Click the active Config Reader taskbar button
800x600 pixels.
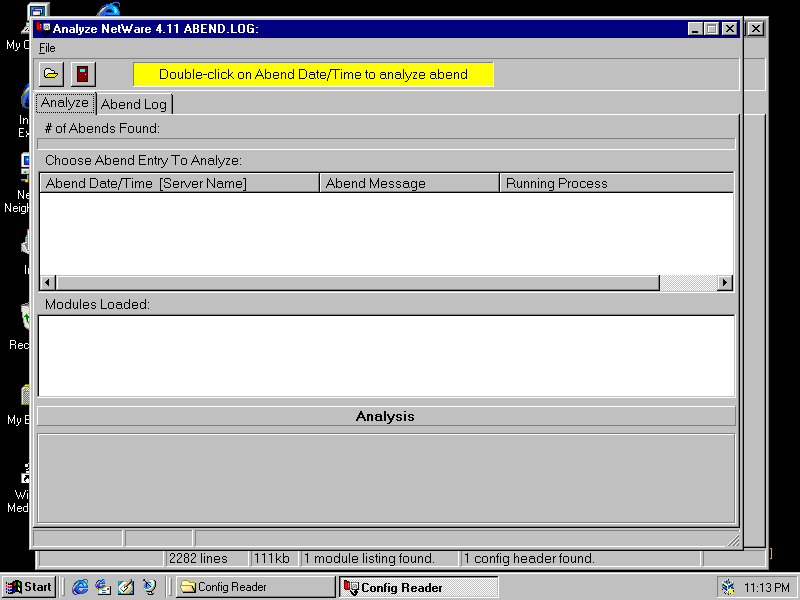tap(419, 587)
